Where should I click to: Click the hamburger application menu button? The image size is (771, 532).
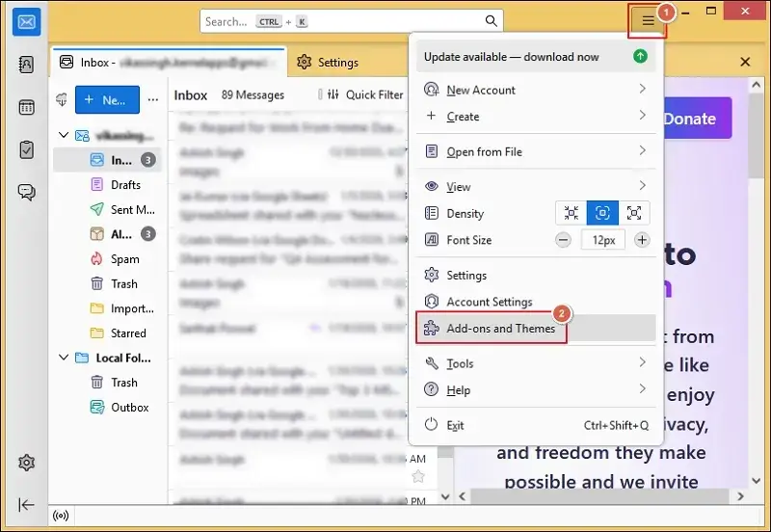[x=648, y=21]
